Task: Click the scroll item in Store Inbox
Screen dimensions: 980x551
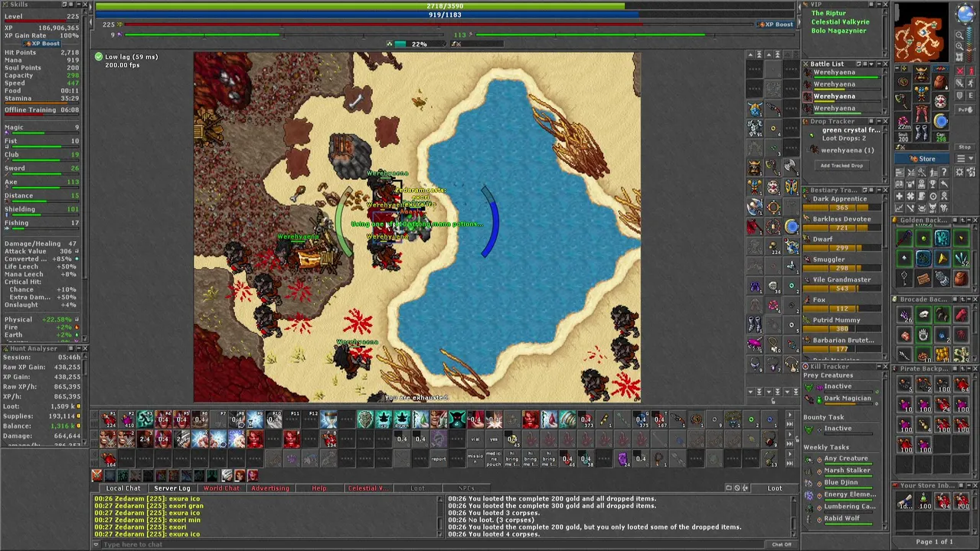Action: point(904,502)
